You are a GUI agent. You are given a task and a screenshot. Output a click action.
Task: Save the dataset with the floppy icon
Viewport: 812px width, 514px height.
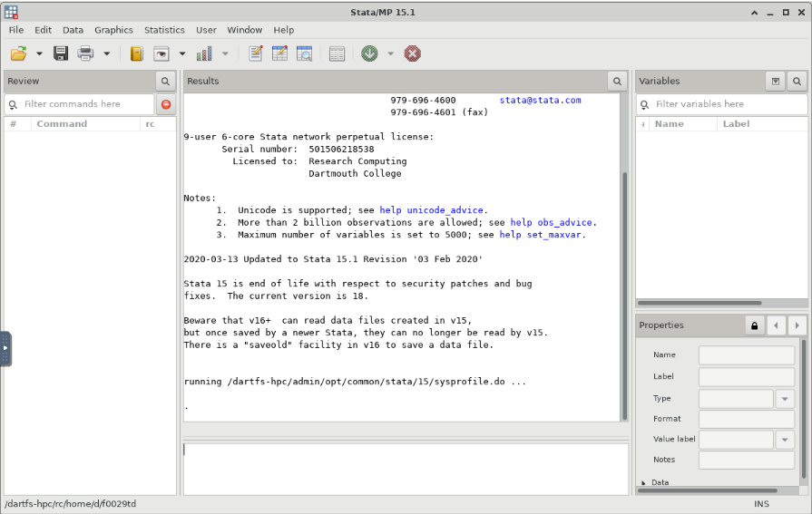point(61,53)
